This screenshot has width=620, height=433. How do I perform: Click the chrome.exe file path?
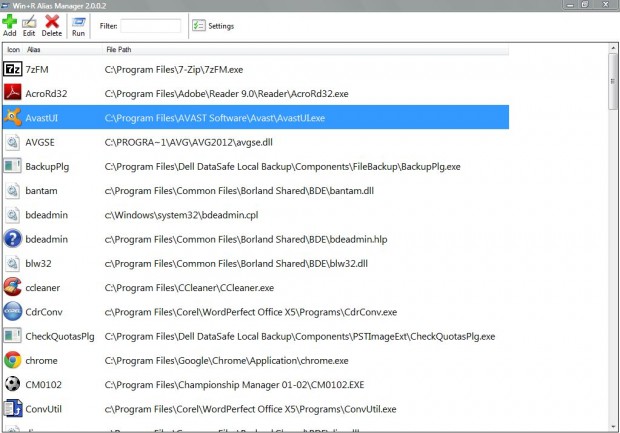226,361
